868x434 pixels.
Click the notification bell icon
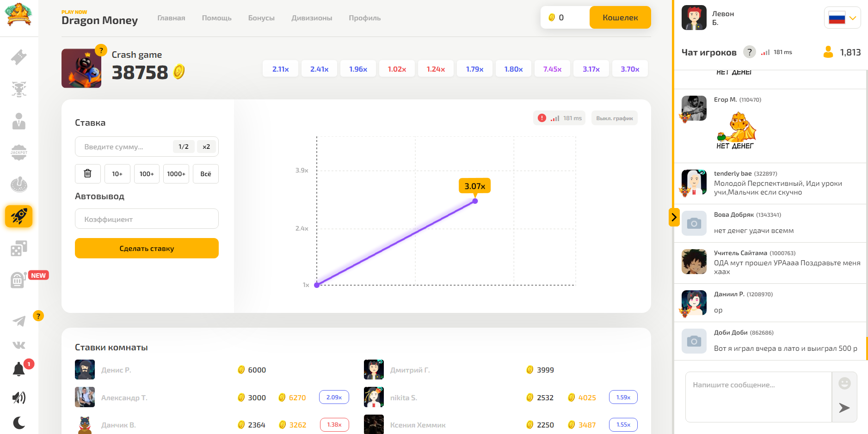[19, 369]
